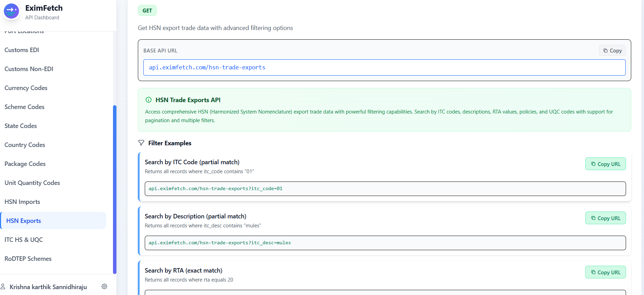
Task: Go to Unit Quantity Codes
Action: coord(32,183)
